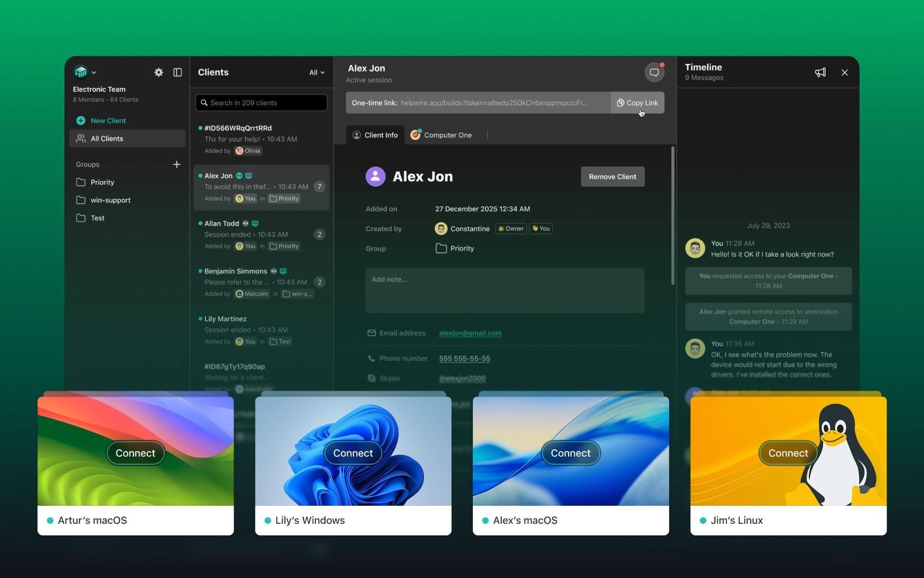Select the Client Info tab
Screen dimensions: 924x578
375,135
